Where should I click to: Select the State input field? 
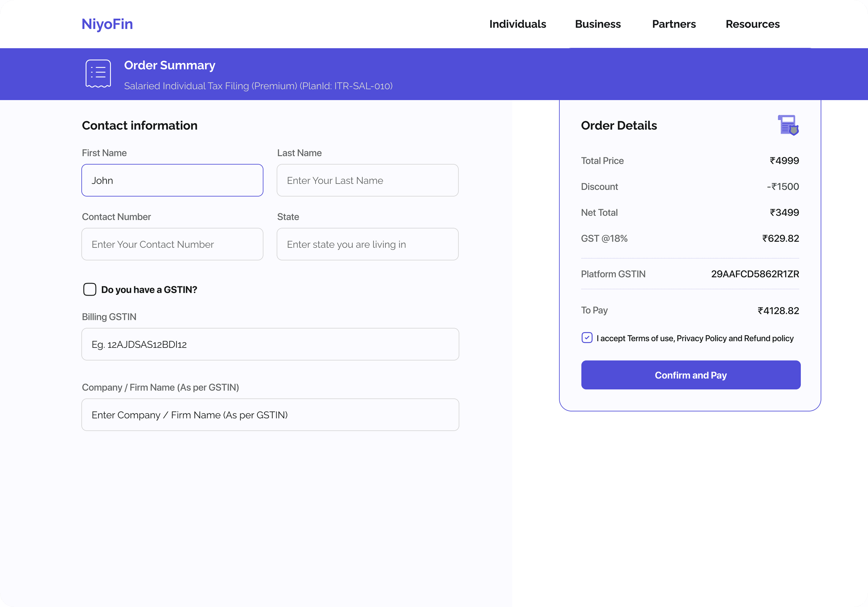click(x=367, y=244)
